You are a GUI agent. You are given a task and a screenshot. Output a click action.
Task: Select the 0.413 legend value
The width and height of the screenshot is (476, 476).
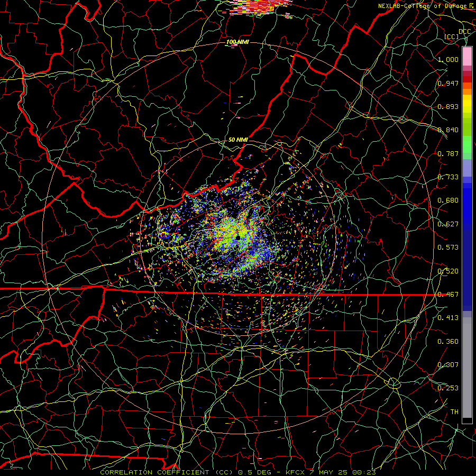point(448,318)
